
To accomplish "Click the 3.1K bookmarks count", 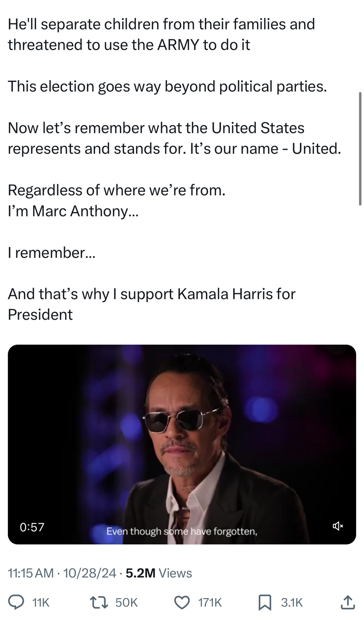I will pyautogui.click(x=292, y=603).
